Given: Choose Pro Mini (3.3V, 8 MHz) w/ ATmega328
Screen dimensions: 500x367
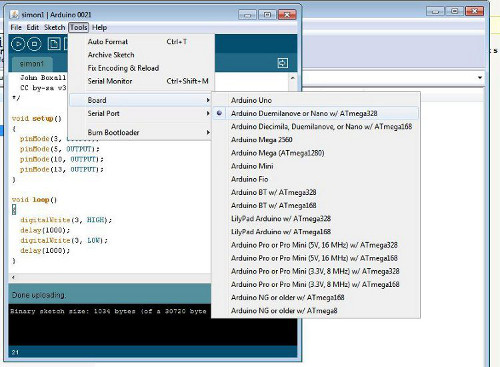Looking at the screenshot, I should pos(316,271).
